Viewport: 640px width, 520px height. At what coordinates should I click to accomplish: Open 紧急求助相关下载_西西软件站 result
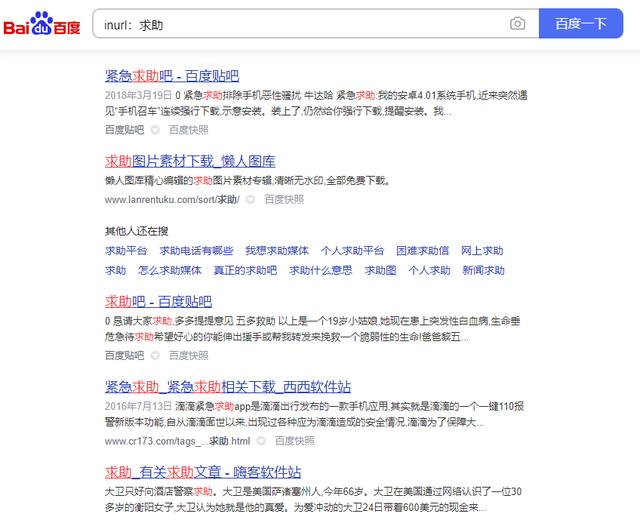click(228, 387)
